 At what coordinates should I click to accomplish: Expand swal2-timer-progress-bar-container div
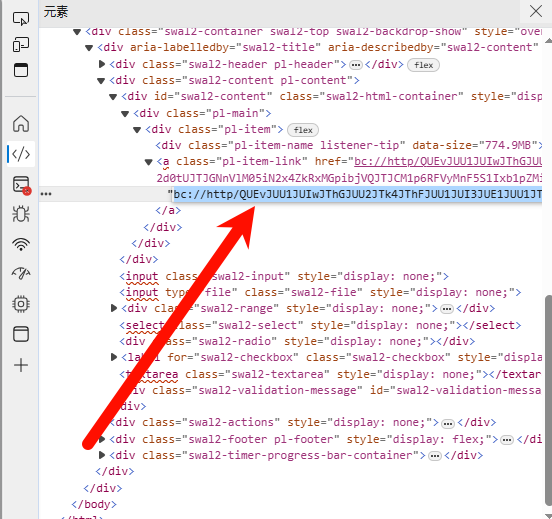tap(102, 455)
